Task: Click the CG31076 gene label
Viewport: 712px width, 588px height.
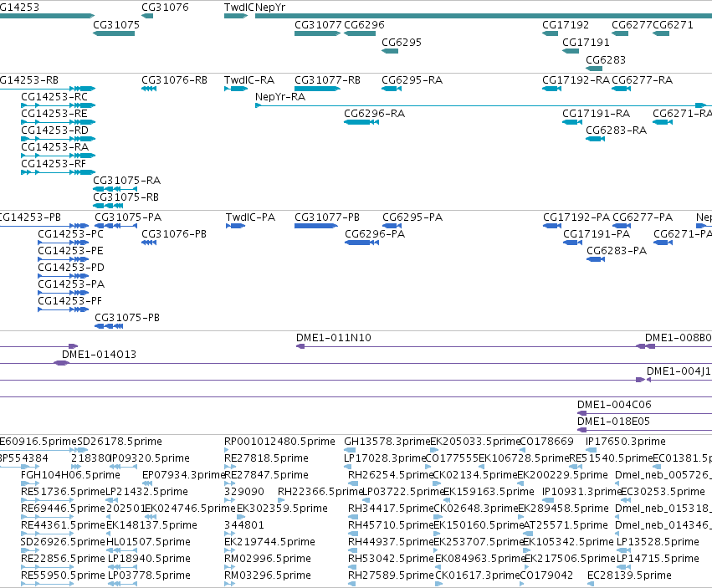Action: tap(165, 8)
